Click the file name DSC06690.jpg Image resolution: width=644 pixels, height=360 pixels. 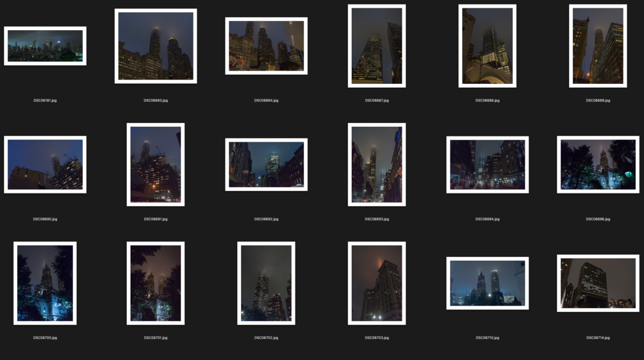(45, 219)
